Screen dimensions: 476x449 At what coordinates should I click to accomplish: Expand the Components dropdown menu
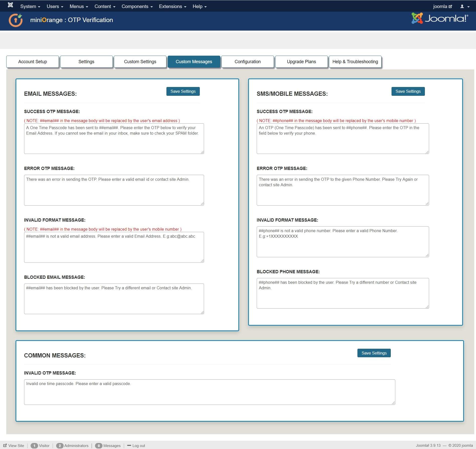coord(137,7)
